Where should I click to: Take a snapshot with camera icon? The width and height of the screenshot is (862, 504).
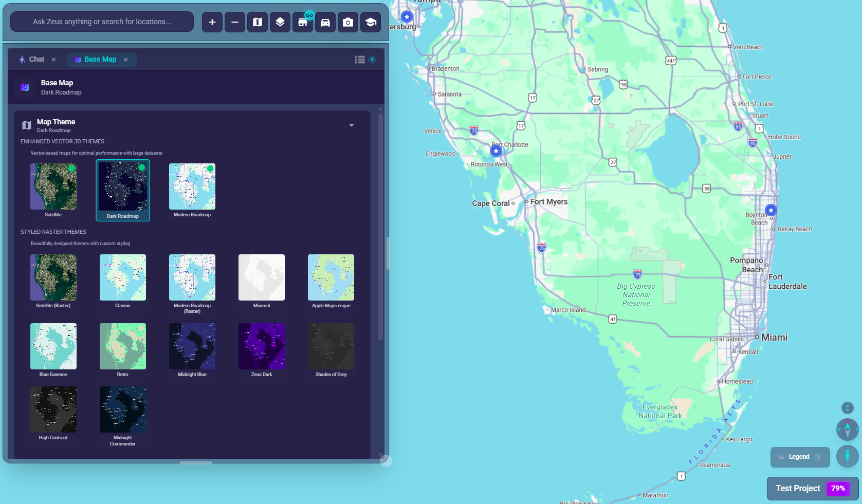[348, 22]
